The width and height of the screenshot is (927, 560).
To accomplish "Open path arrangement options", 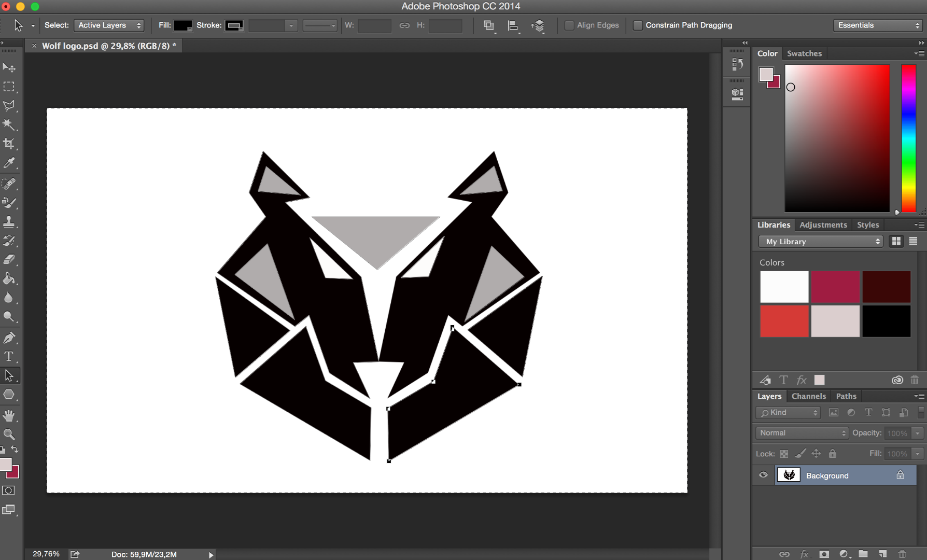I will pos(538,25).
